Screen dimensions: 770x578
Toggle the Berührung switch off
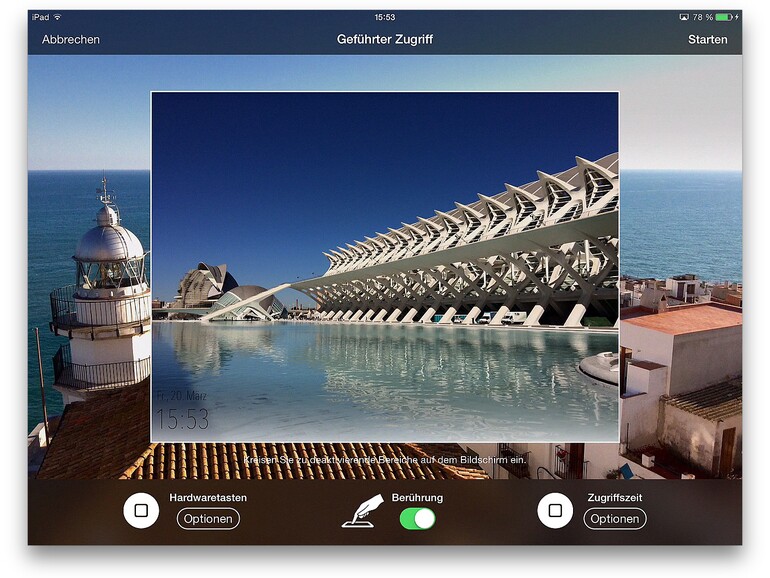coord(417,519)
